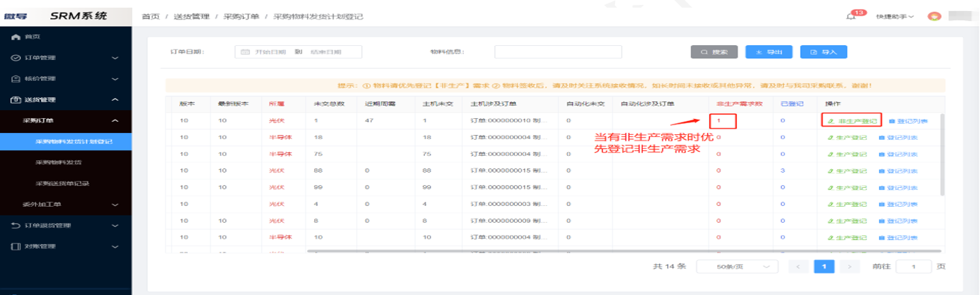Screen dimensions: 980x295
Task: Click the 物料信息 input field
Action: [x=557, y=52]
